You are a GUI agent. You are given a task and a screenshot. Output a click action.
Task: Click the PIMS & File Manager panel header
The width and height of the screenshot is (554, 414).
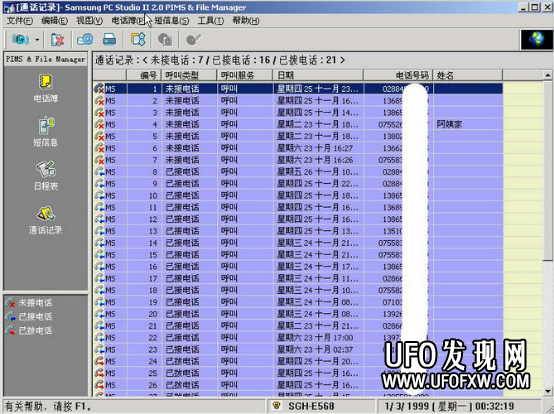coord(46,59)
